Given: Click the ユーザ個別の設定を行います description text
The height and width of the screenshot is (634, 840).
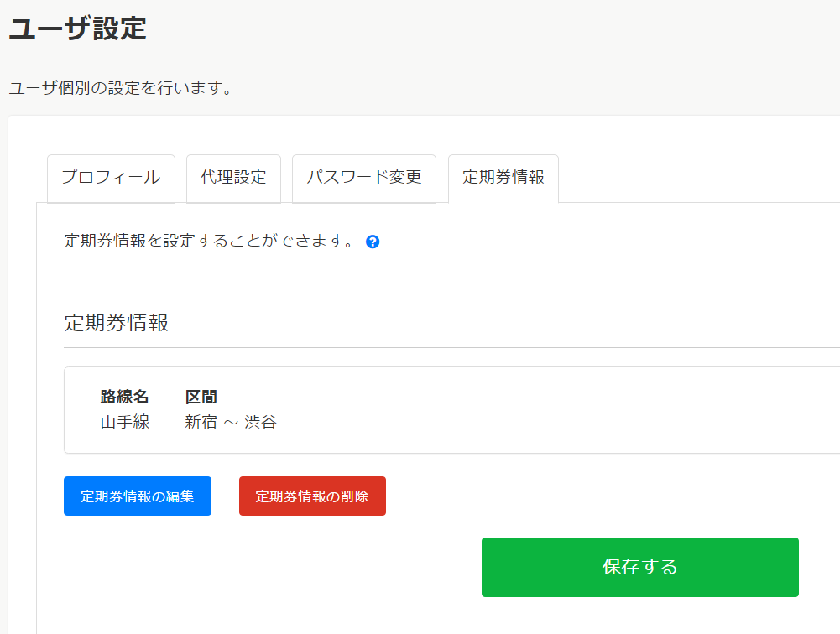Looking at the screenshot, I should click(x=121, y=88).
